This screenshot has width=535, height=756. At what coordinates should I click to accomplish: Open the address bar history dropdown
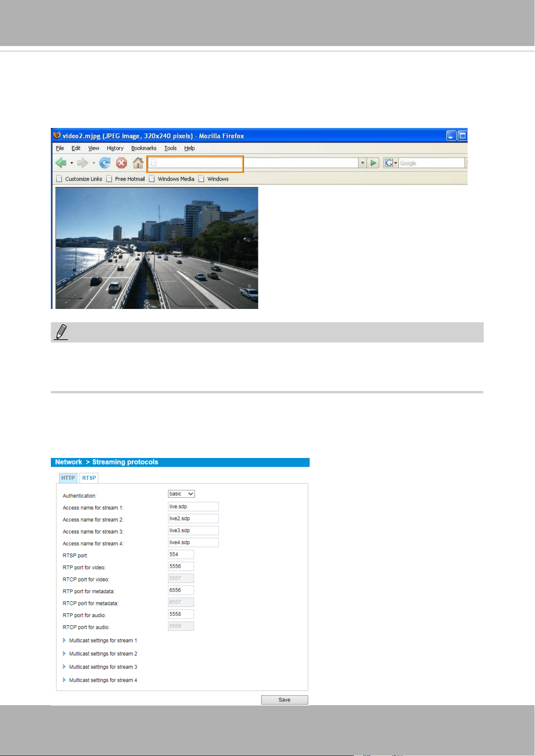[x=362, y=163]
